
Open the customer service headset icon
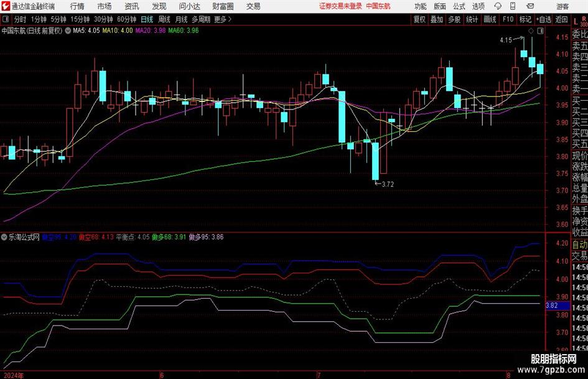pyautogui.click(x=498, y=6)
